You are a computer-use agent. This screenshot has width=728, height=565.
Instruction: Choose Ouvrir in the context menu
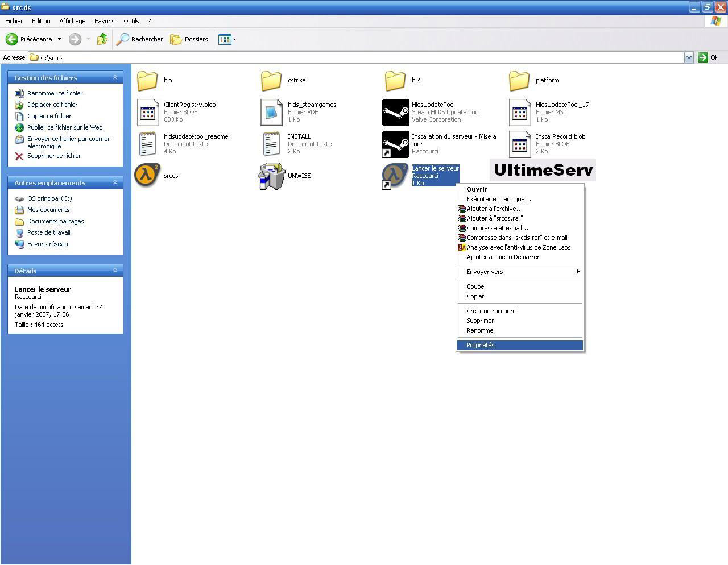520,189
